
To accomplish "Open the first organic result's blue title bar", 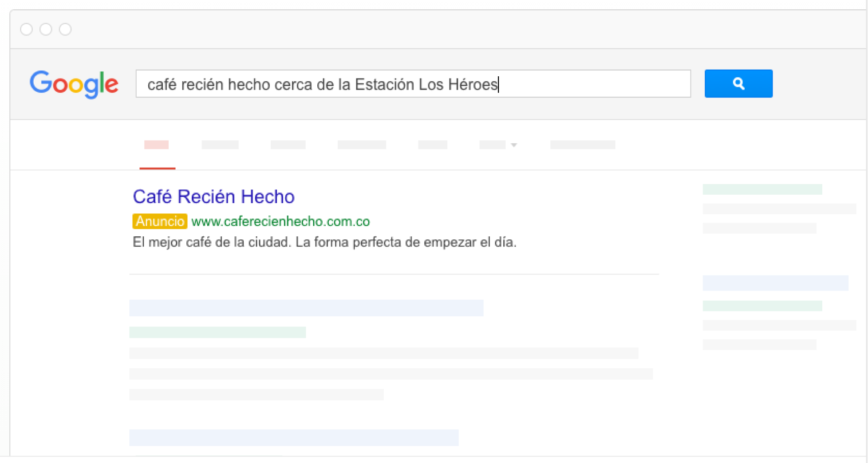I will click(x=306, y=308).
